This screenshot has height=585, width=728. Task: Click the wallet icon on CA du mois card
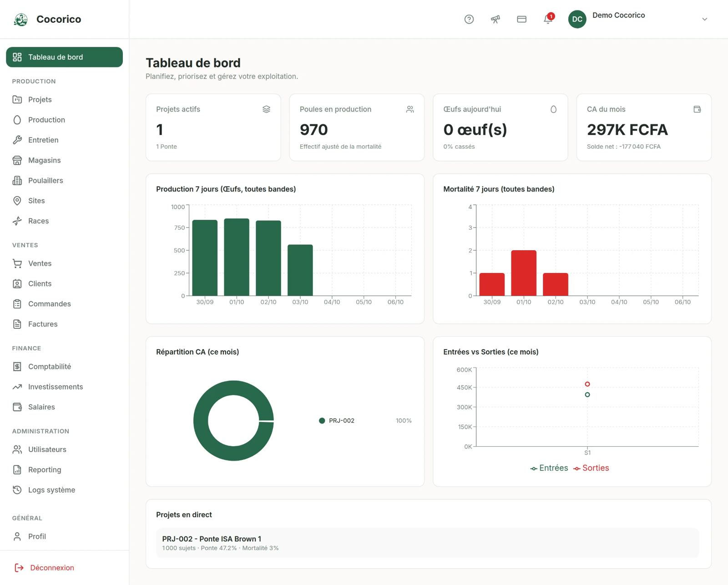(x=697, y=109)
